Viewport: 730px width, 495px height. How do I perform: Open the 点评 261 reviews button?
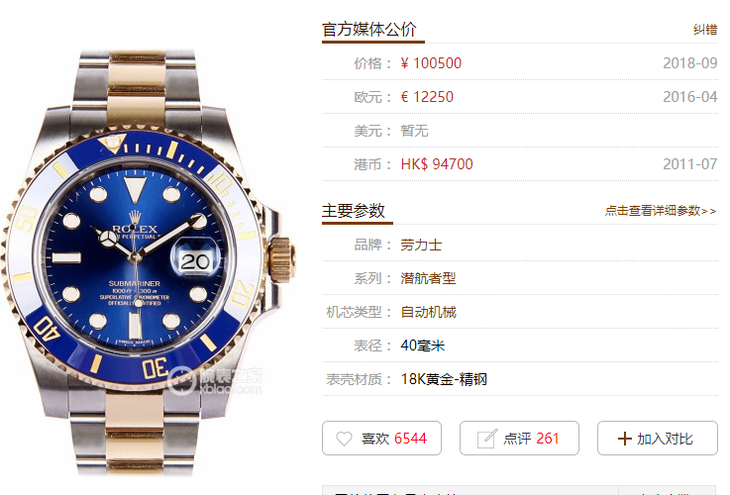(519, 438)
